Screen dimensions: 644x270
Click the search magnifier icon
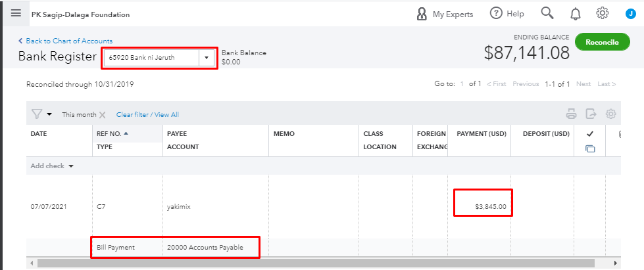click(547, 14)
